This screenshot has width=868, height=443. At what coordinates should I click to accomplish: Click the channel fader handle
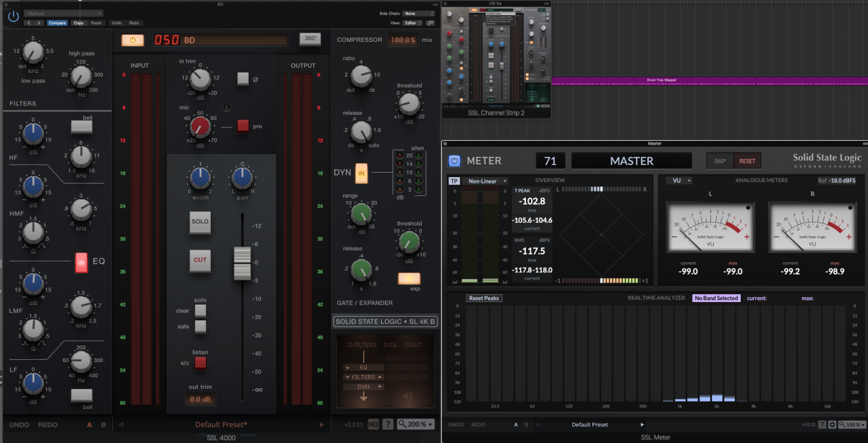click(x=242, y=263)
